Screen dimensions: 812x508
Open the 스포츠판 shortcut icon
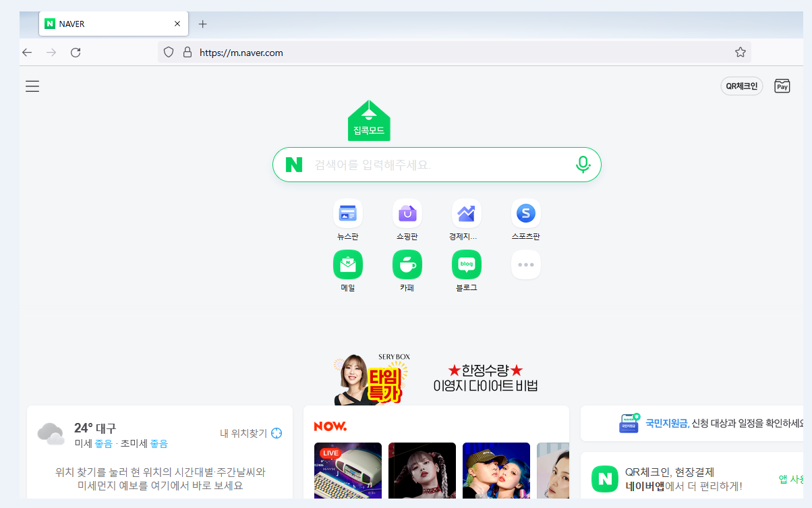click(x=525, y=213)
